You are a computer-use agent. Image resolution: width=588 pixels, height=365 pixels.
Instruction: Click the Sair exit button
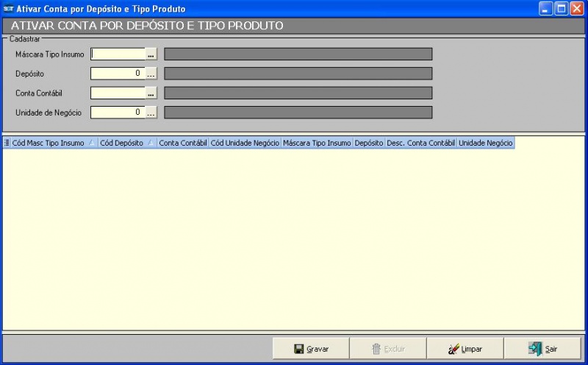(x=544, y=349)
